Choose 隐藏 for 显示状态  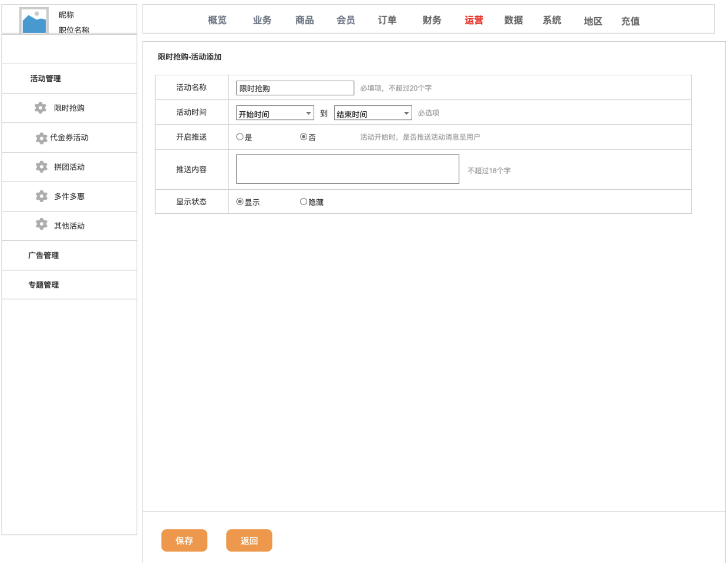coord(303,202)
